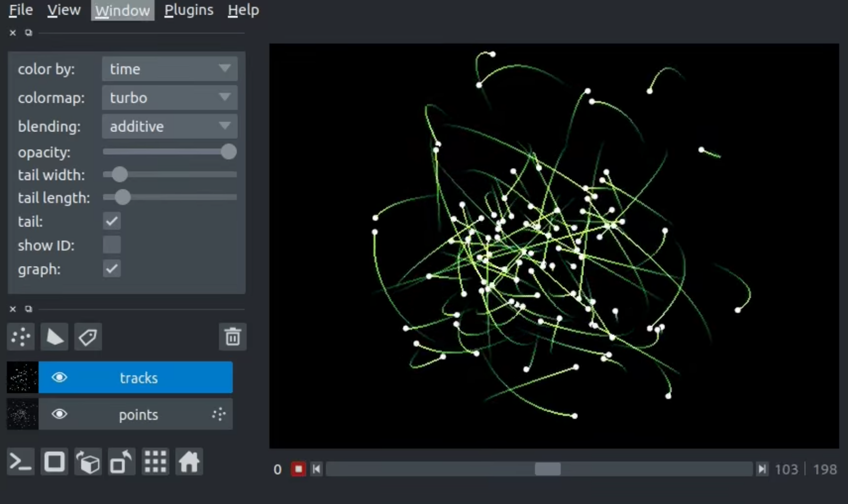Open the color by dropdown

[169, 68]
